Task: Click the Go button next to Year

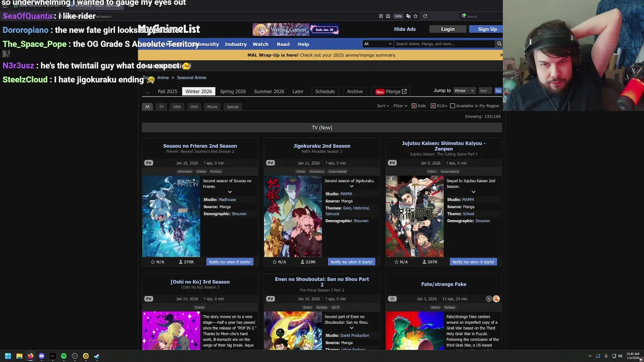Action: pos(498,91)
